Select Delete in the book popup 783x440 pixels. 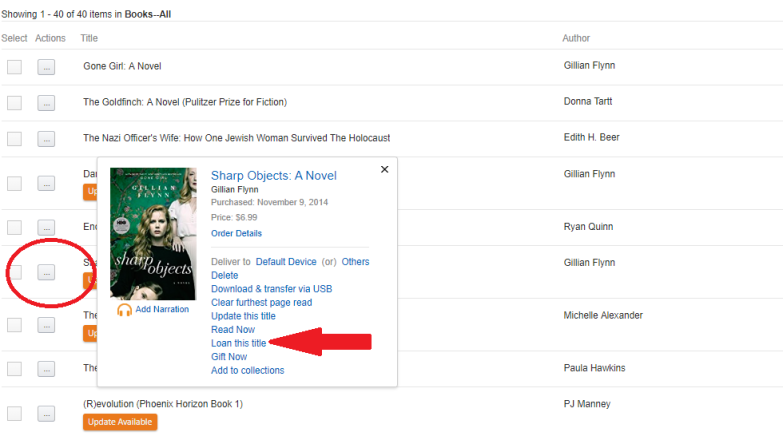(x=224, y=275)
